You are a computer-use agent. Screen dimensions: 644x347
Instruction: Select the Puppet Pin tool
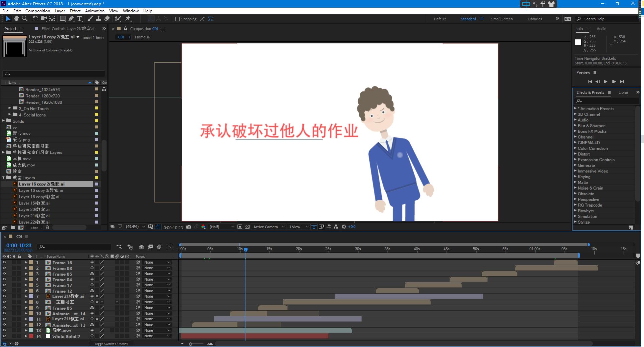pos(128,19)
